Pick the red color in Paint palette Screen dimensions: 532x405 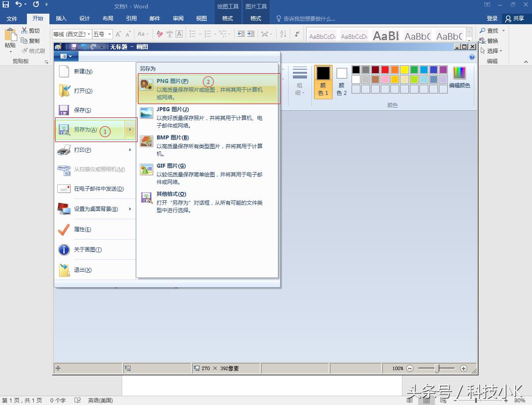tap(385, 70)
